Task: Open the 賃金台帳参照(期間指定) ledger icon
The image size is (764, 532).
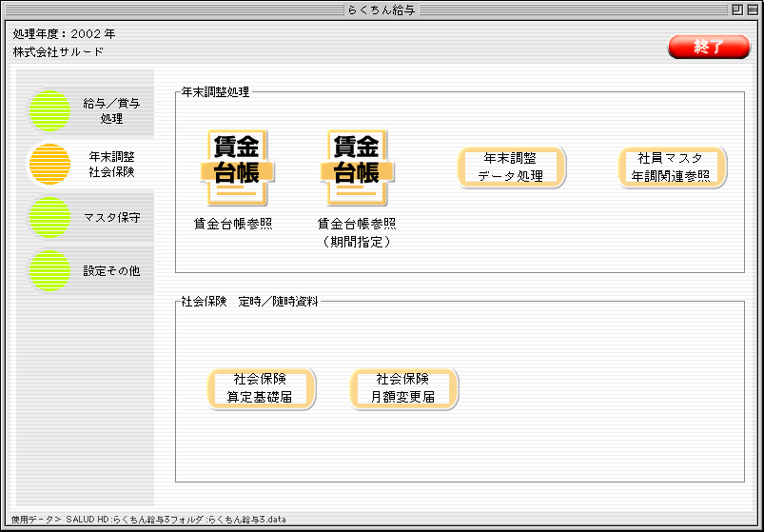Action: pos(357,167)
